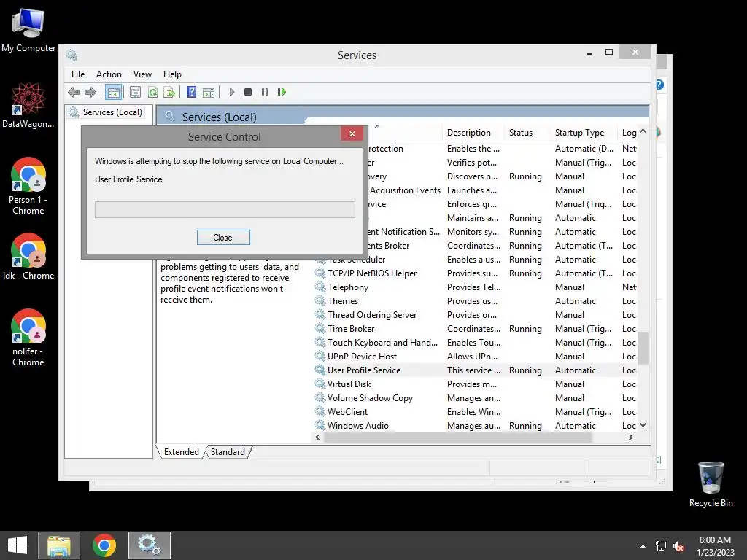Viewport: 747px width, 560px height.
Task: Click the gear icon beside Themes service
Action: point(320,301)
